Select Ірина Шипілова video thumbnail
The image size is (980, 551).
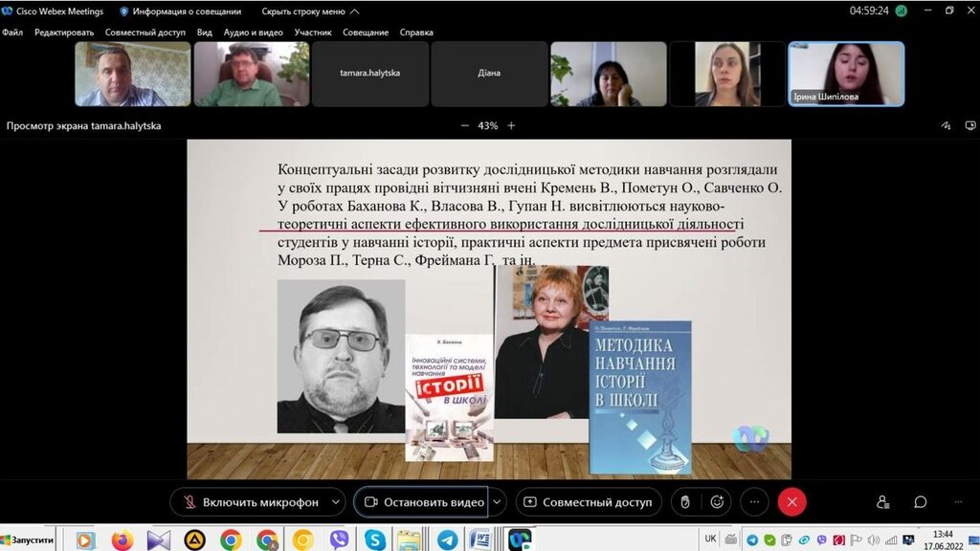(x=846, y=74)
